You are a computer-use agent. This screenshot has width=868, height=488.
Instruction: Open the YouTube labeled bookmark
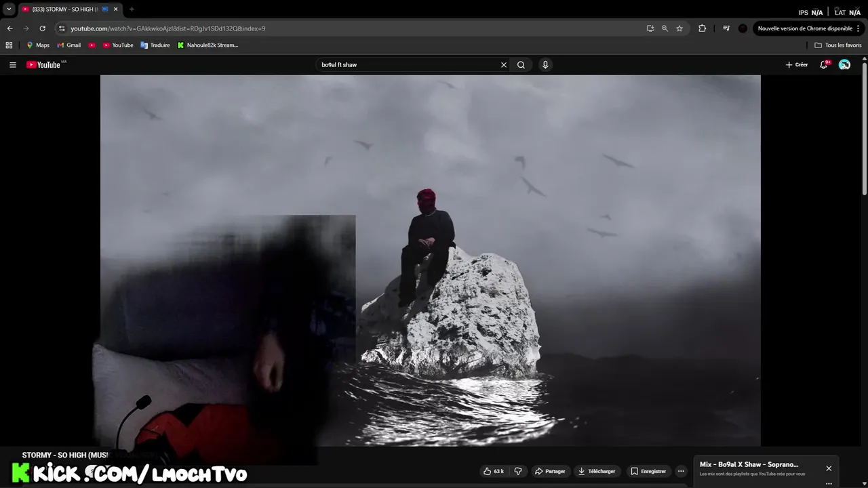[x=118, y=45]
